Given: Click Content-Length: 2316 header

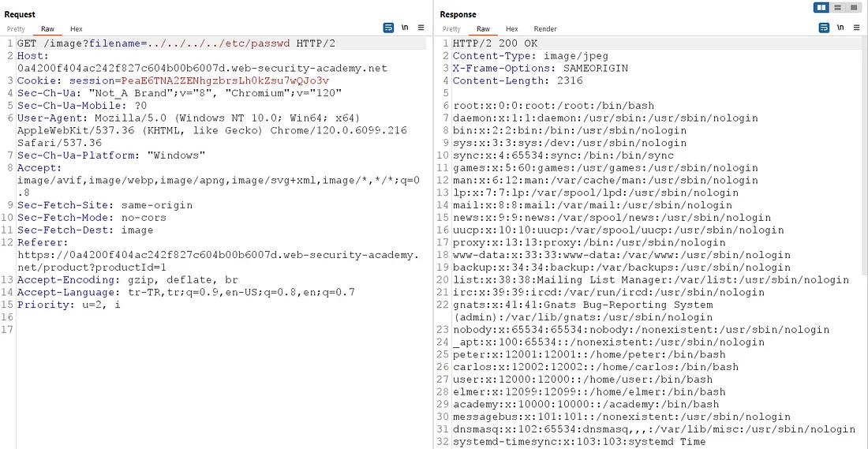Looking at the screenshot, I should click(518, 80).
